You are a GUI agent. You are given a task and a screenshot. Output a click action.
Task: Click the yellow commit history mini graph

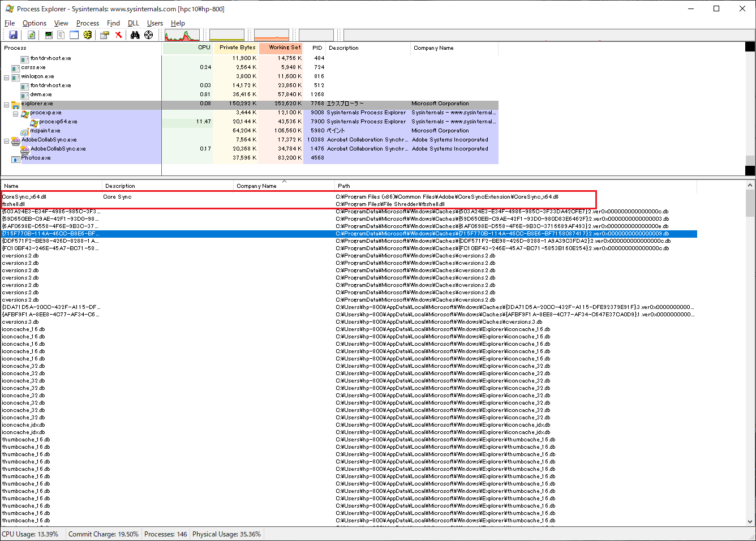point(227,35)
